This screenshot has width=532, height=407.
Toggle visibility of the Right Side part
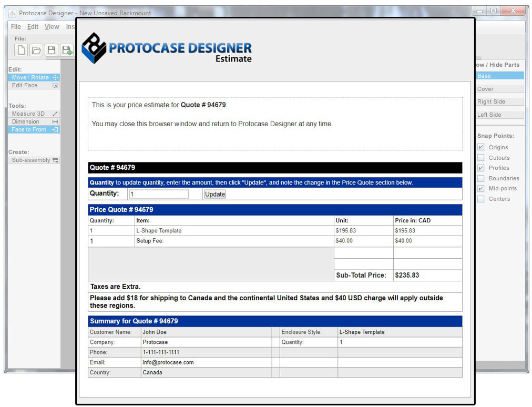click(500, 101)
